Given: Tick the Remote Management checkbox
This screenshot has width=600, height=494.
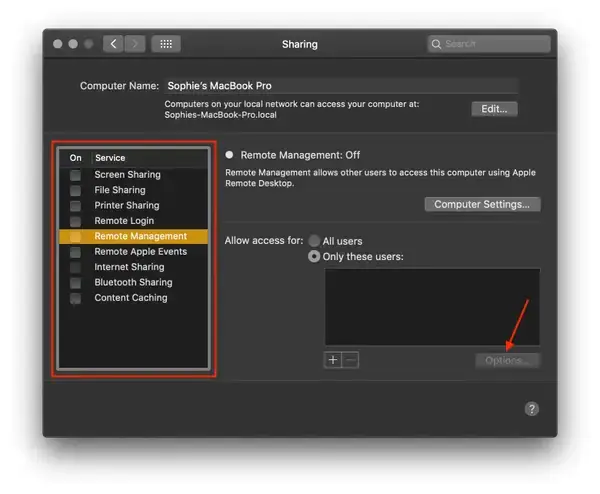Looking at the screenshot, I should [x=75, y=236].
